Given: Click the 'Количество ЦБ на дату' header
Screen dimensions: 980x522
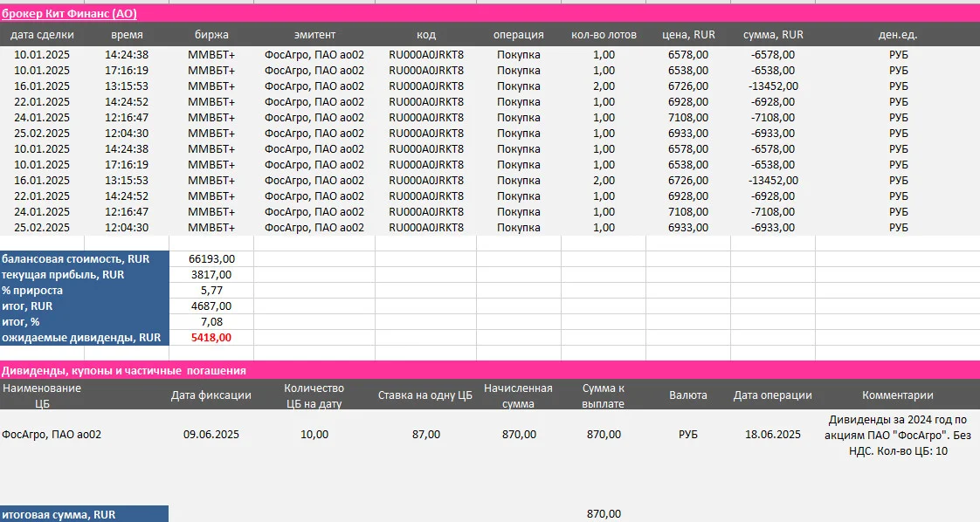Looking at the screenshot, I should [x=314, y=395].
